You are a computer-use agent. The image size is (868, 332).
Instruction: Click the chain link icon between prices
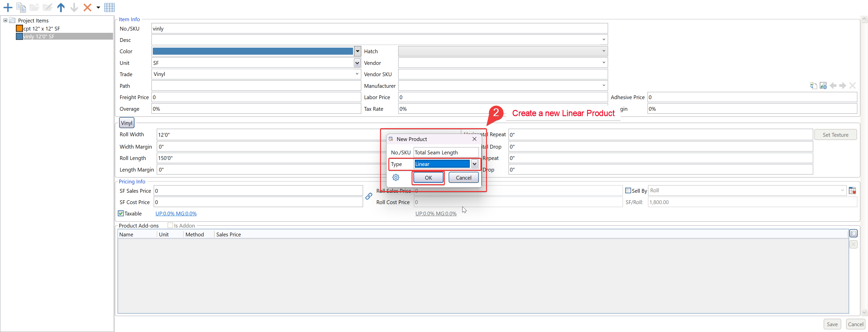pos(369,196)
